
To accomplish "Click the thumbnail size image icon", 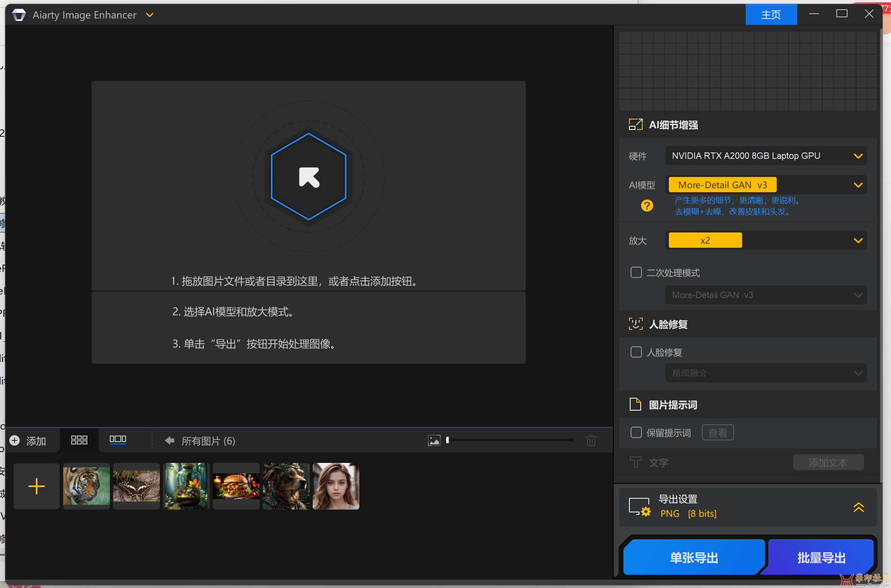I will tap(434, 441).
